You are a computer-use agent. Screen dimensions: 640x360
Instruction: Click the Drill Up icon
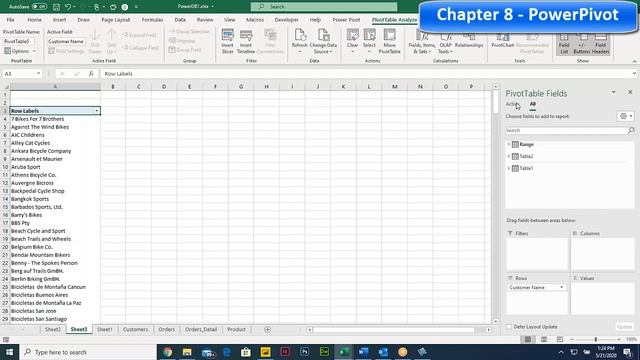tap(111, 41)
